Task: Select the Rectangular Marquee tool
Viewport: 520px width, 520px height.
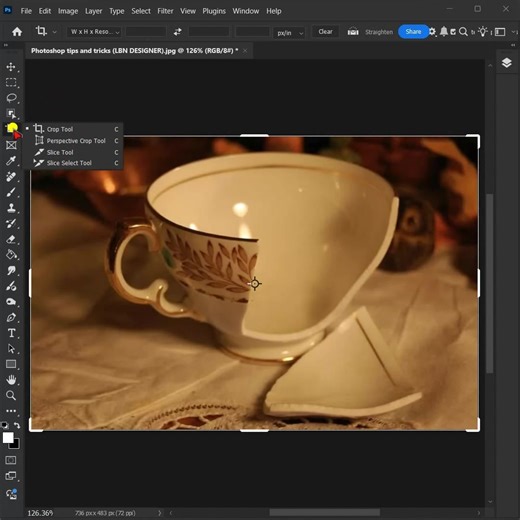Action: 11,82
